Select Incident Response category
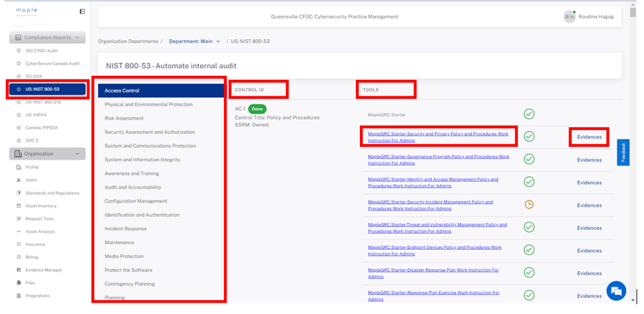Image resolution: width=644 pixels, height=314 pixels. pos(125,229)
